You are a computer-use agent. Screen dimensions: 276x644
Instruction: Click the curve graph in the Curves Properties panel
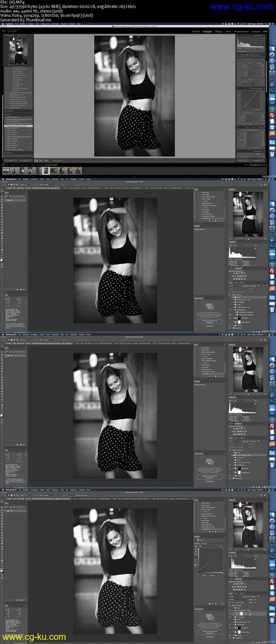[x=211, y=560]
